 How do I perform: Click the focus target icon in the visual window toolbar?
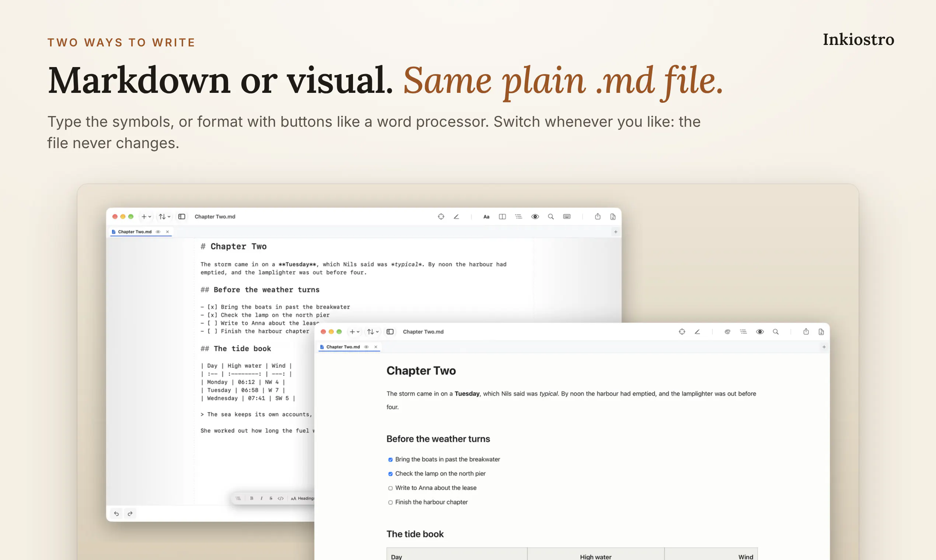682,332
